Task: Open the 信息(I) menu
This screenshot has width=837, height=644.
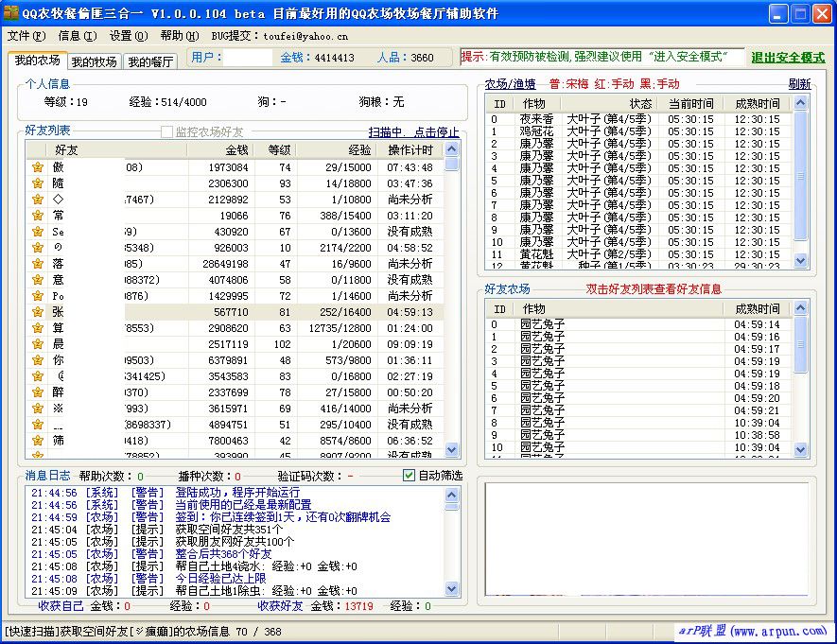Action: click(x=78, y=36)
